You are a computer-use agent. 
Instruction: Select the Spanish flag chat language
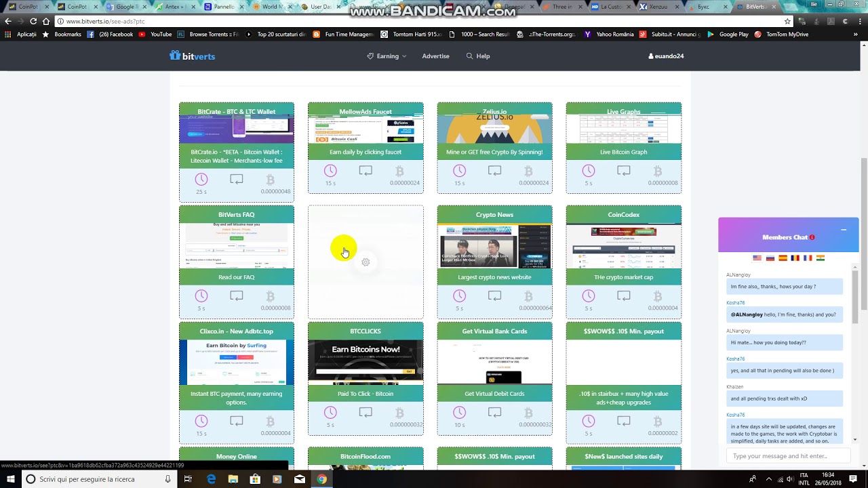(783, 258)
